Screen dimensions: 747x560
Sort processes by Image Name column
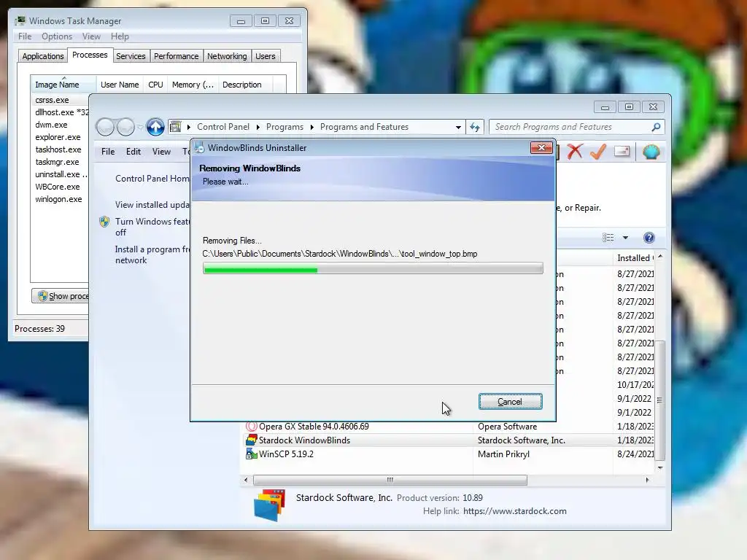point(63,85)
